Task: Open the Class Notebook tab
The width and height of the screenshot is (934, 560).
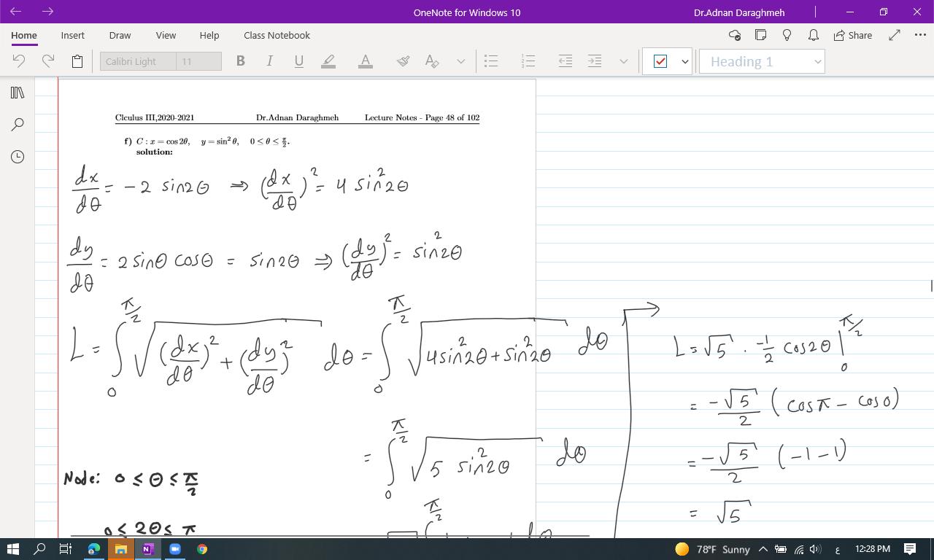Action: 277,35
